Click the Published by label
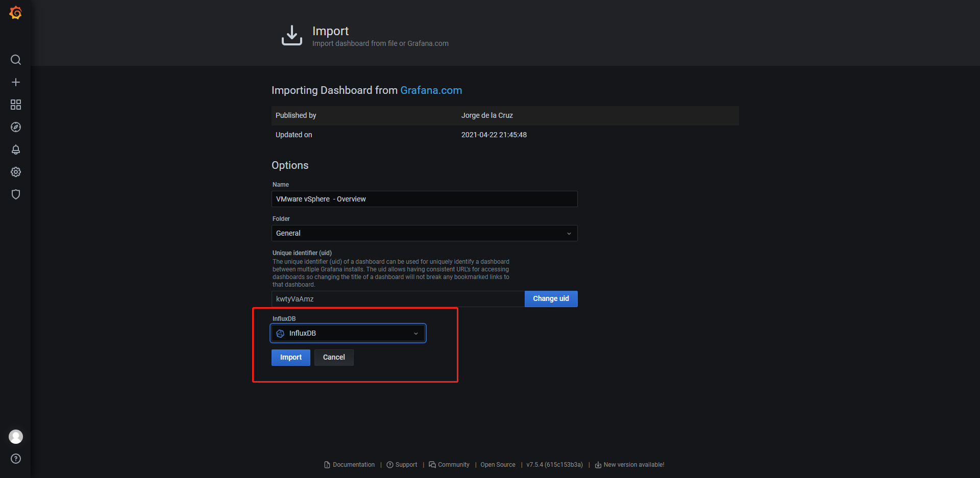The height and width of the screenshot is (478, 980). [296, 115]
